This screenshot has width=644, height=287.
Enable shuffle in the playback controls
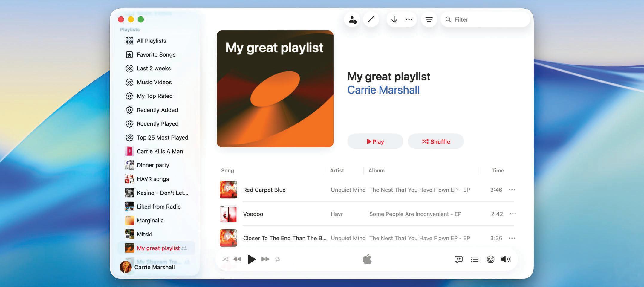click(225, 259)
